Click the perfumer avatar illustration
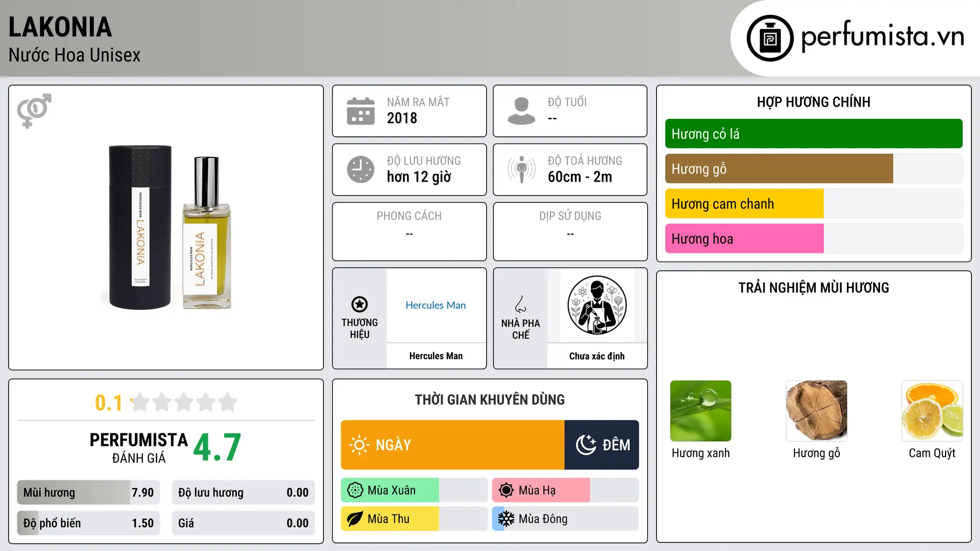Viewport: 980px width, 551px height. 597,305
